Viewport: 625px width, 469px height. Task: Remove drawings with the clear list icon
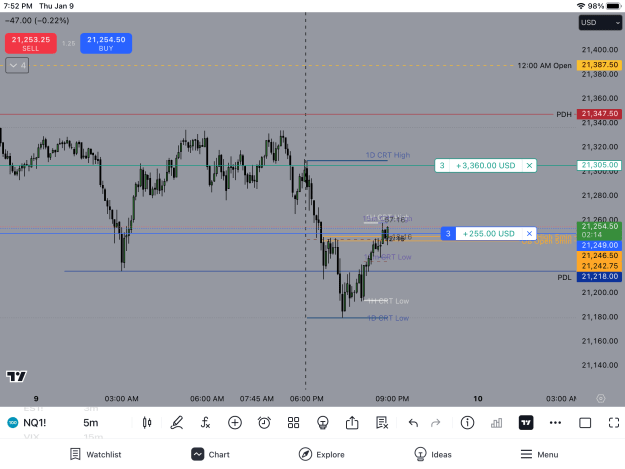381,423
